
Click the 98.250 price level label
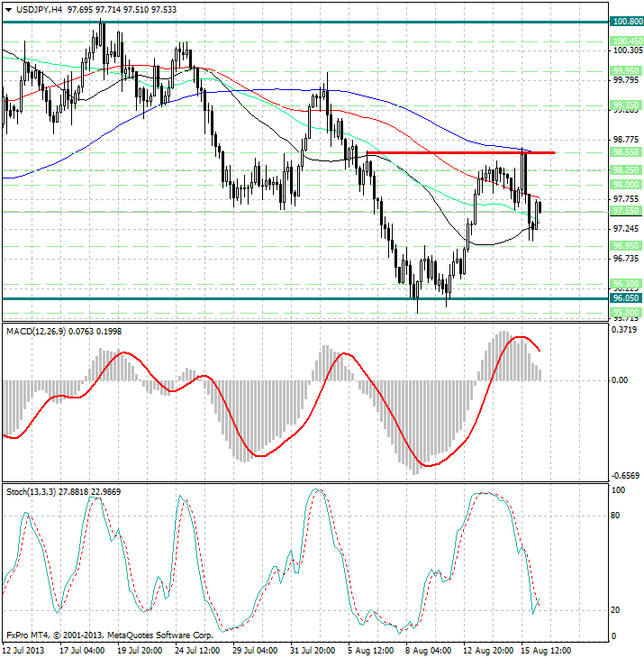click(x=626, y=170)
